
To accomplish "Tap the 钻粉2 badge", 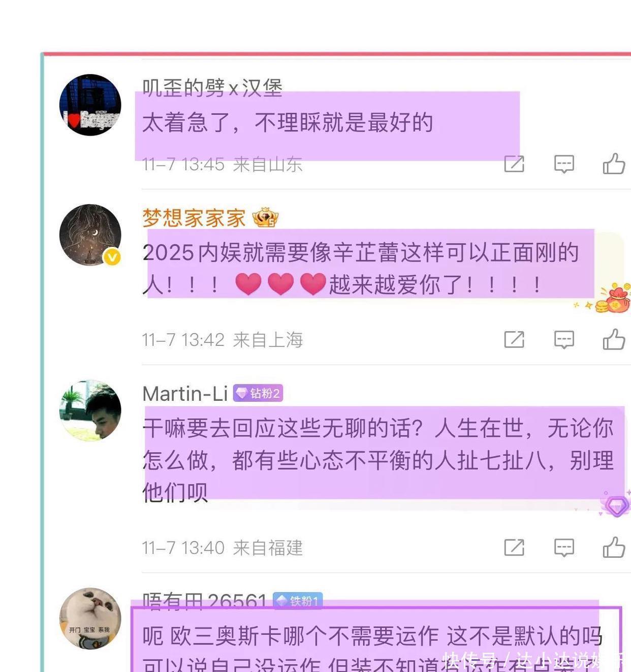I will point(258,393).
